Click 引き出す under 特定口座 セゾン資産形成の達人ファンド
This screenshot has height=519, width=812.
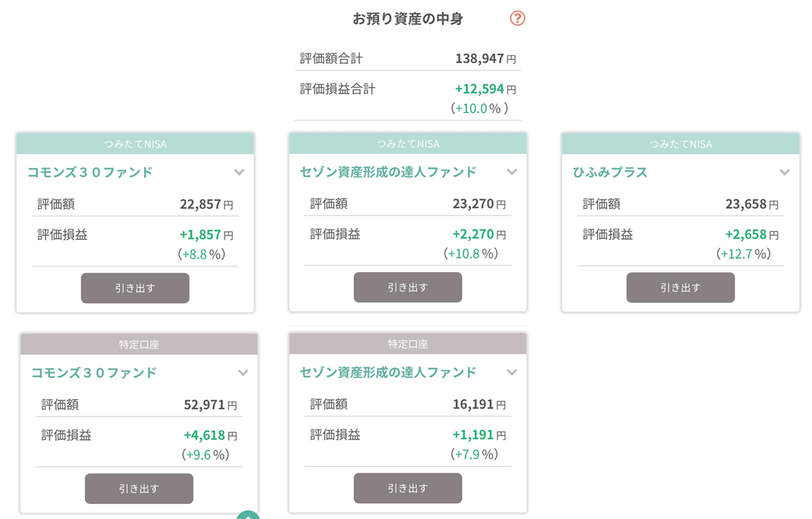coord(408,488)
